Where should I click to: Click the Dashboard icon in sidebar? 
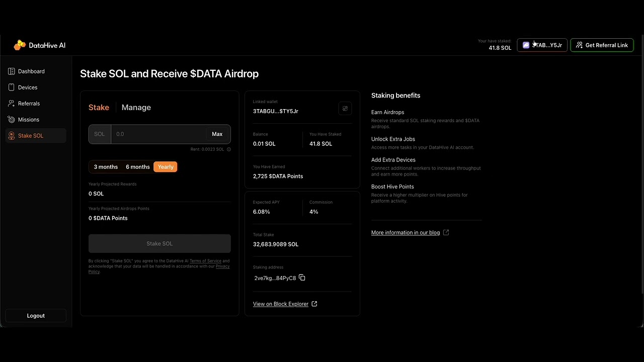click(12, 71)
